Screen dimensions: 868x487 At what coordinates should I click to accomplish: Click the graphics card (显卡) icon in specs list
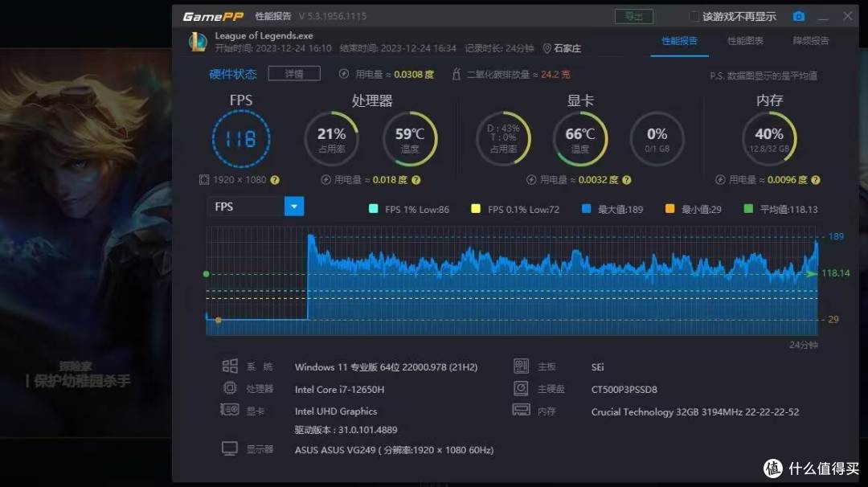229,410
